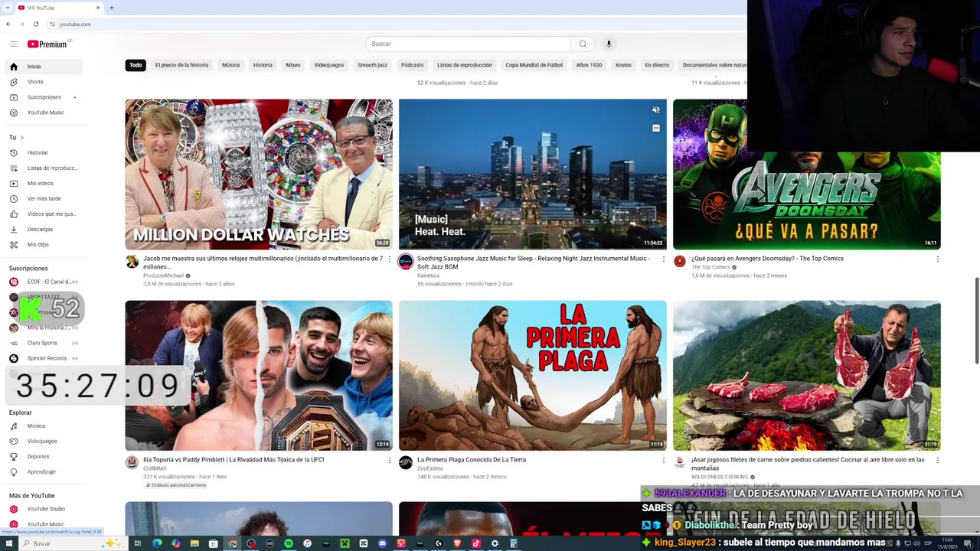Open options menu for Topuria vs Pimblett video

click(x=390, y=460)
